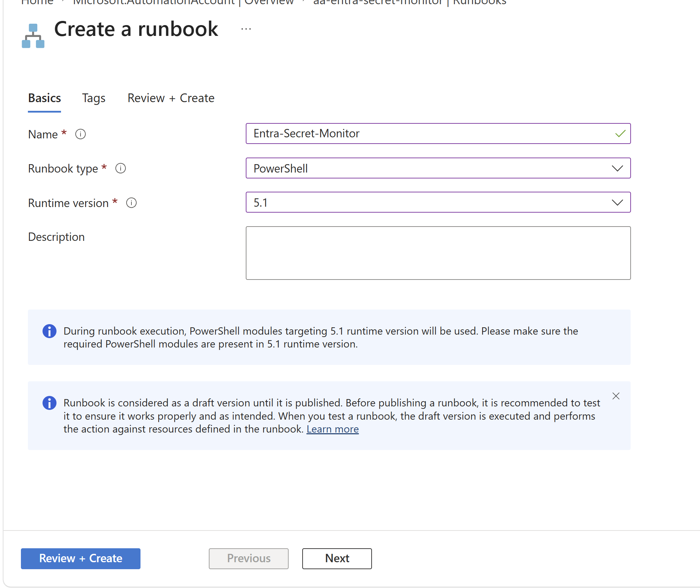
Task: Show info tooltip for the Name field
Action: tap(81, 134)
